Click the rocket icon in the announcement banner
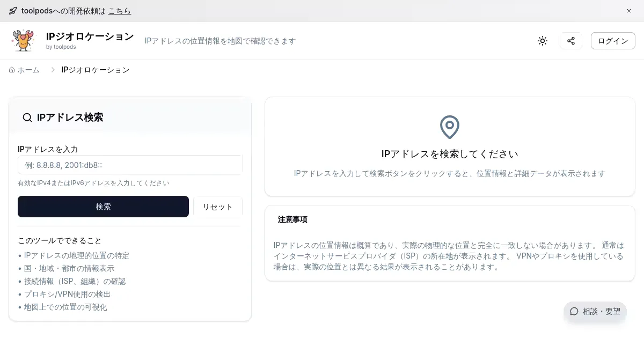This screenshot has height=338, width=644. point(13,11)
